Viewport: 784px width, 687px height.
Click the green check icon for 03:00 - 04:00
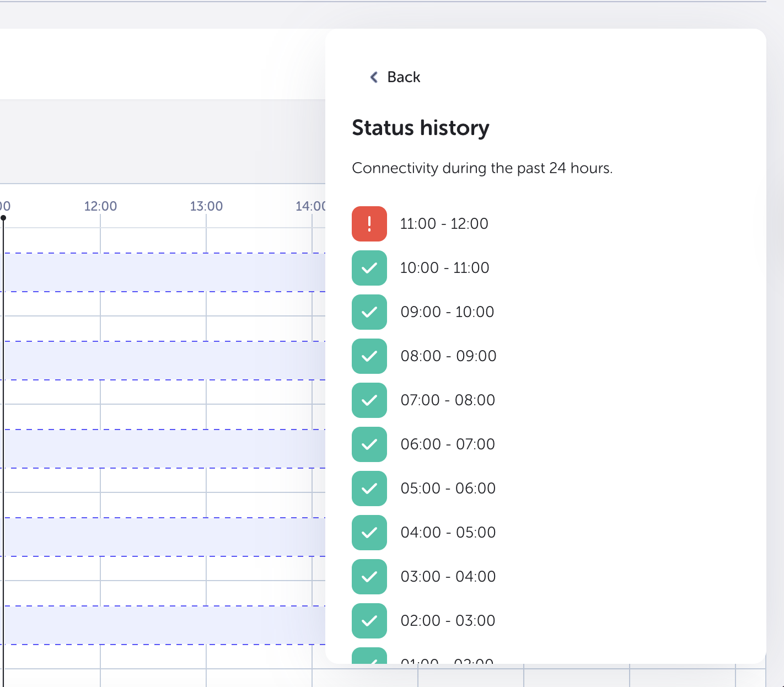click(369, 577)
